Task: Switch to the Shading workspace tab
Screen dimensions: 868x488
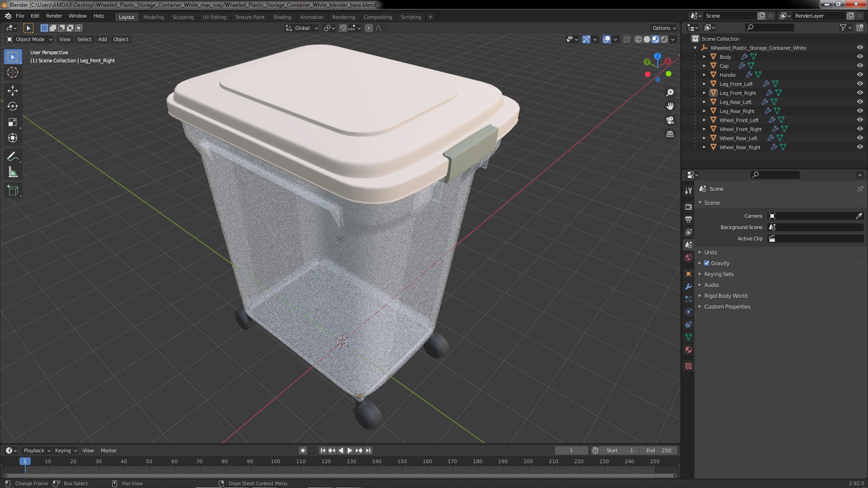Action: pyautogui.click(x=282, y=17)
